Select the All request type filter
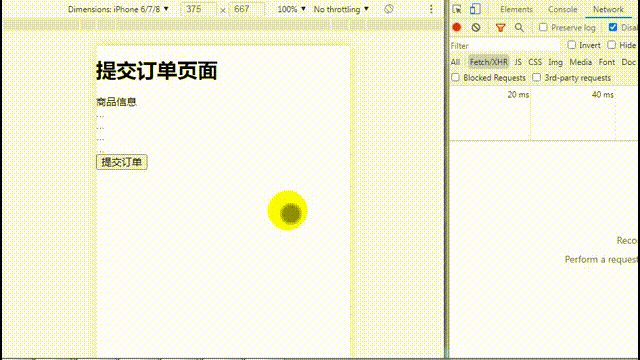 coord(456,62)
